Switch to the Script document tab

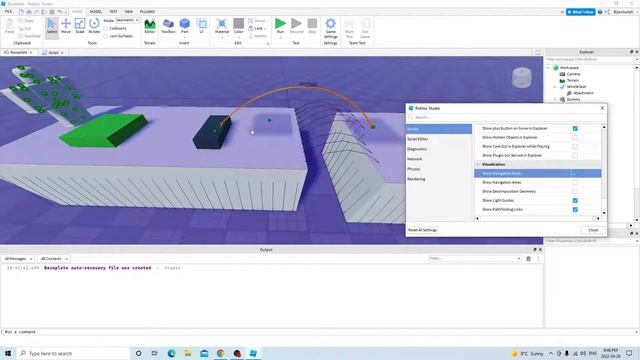53,53
